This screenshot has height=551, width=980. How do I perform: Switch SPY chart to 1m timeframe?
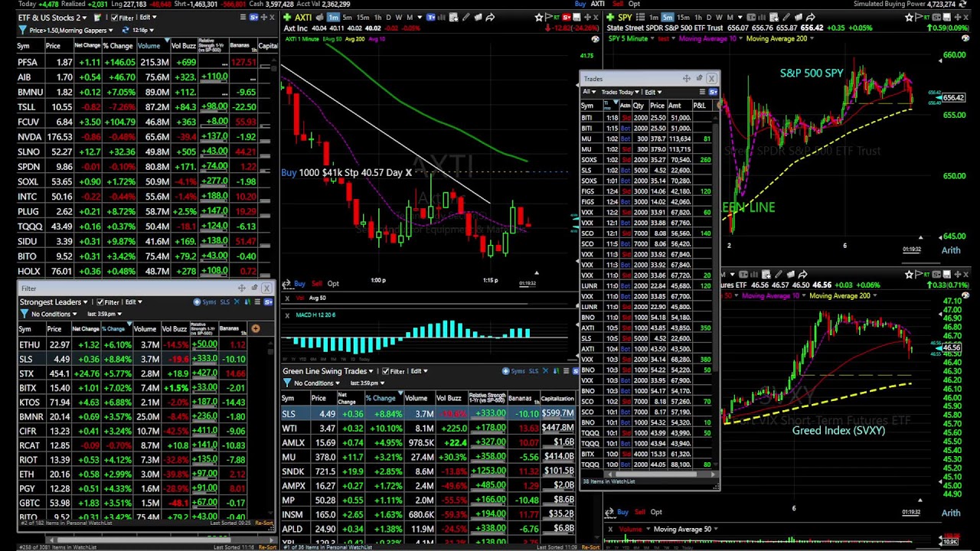653,18
